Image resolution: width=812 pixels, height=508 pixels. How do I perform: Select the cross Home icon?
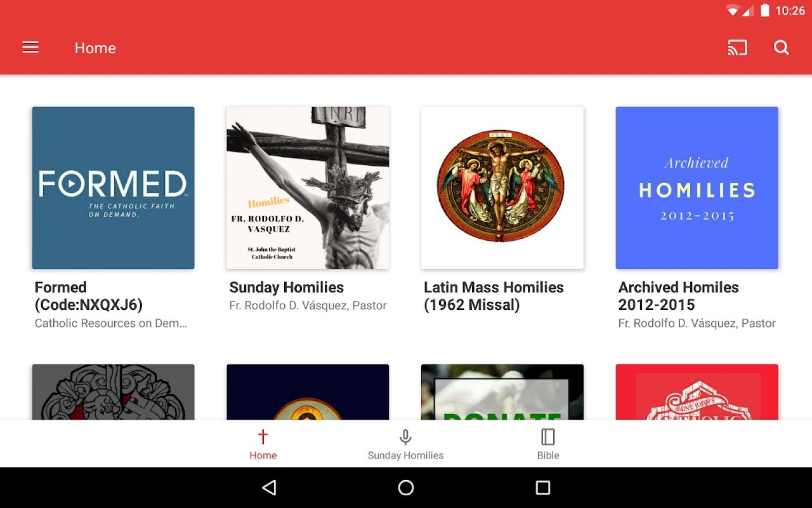point(263,436)
